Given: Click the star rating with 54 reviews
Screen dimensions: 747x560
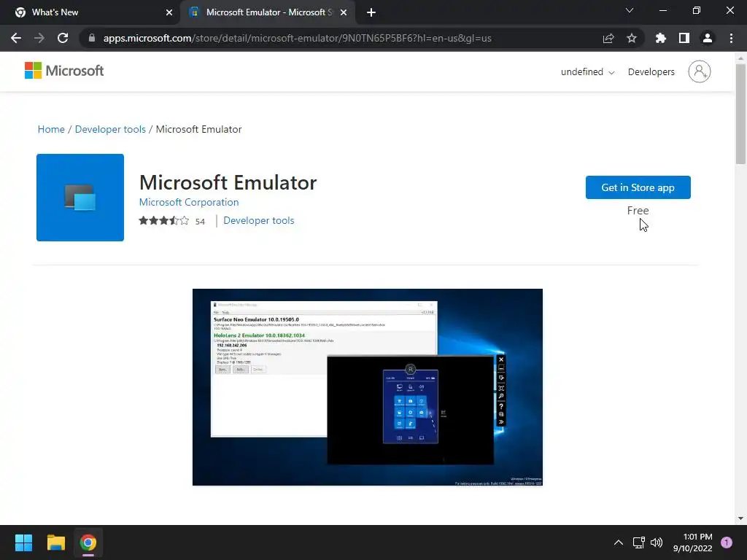Looking at the screenshot, I should [x=172, y=221].
